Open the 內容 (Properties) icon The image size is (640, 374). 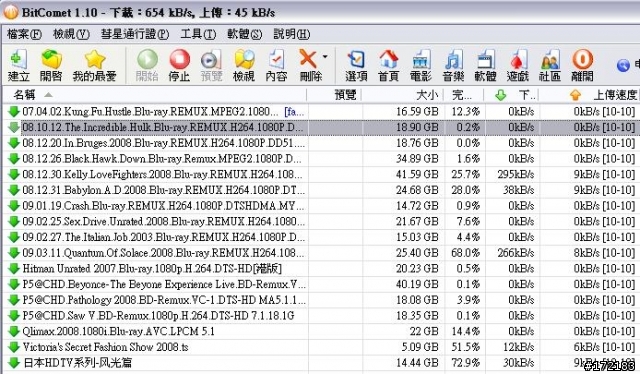(276, 65)
